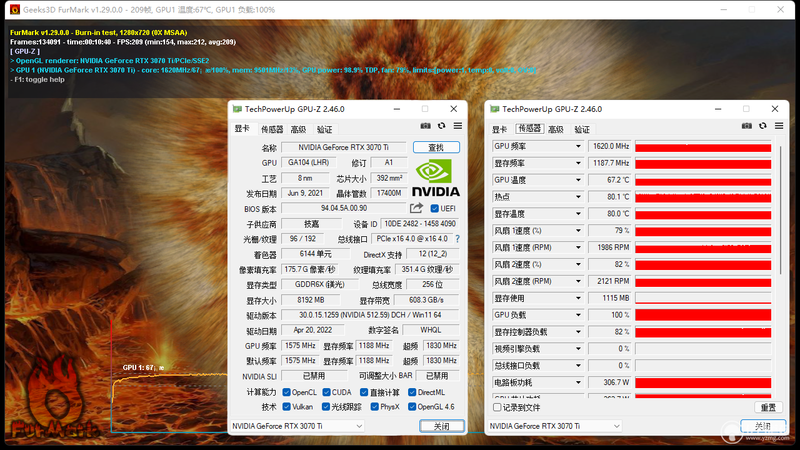Click the GPU-Z title icon in left window
Screen dimensions: 800x450
tap(237, 109)
